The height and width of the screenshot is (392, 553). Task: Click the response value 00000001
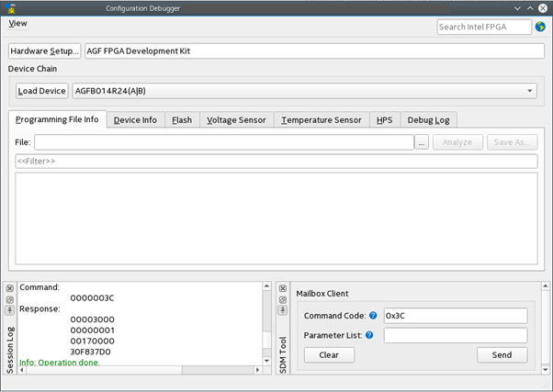pos(92,330)
